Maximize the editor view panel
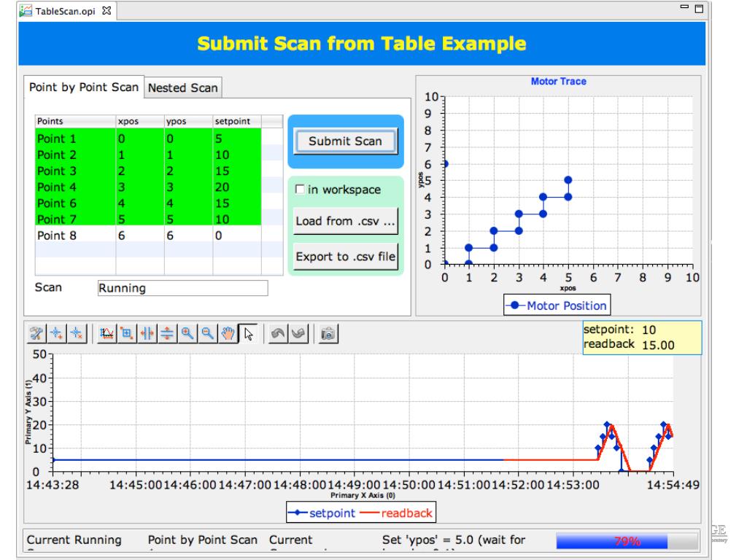 point(700,9)
